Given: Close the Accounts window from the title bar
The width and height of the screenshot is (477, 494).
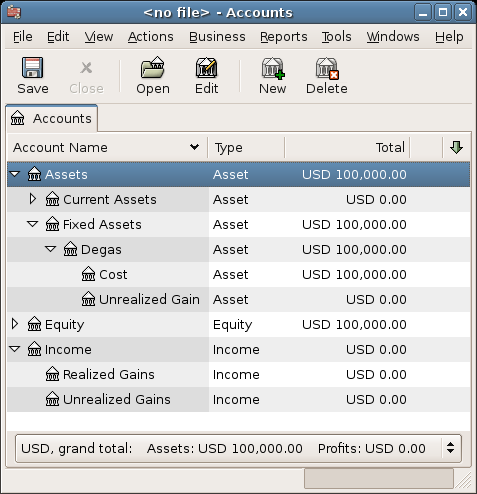Looking at the screenshot, I should coord(463,13).
